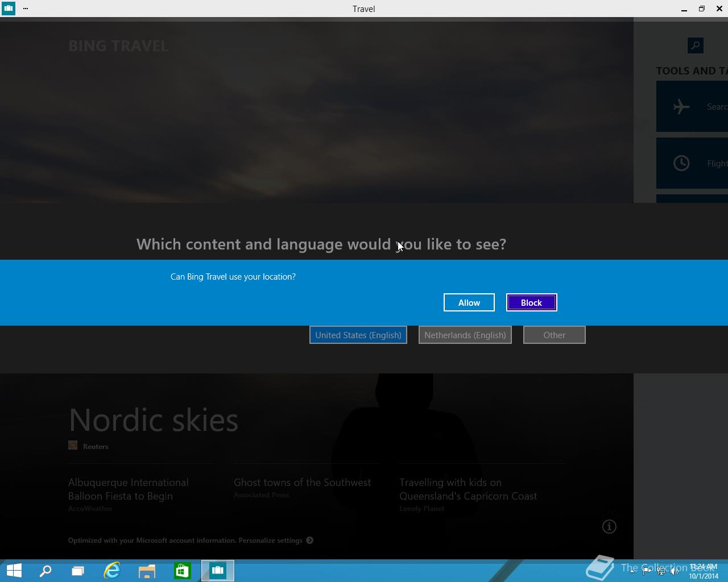Select Other language option
The width and height of the screenshot is (728, 582).
click(x=555, y=335)
